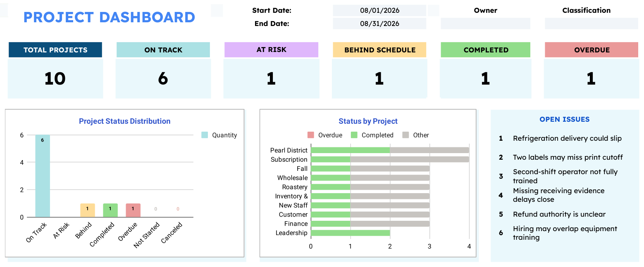
Task: Click the At Risk card value
Action: pyautogui.click(x=271, y=78)
